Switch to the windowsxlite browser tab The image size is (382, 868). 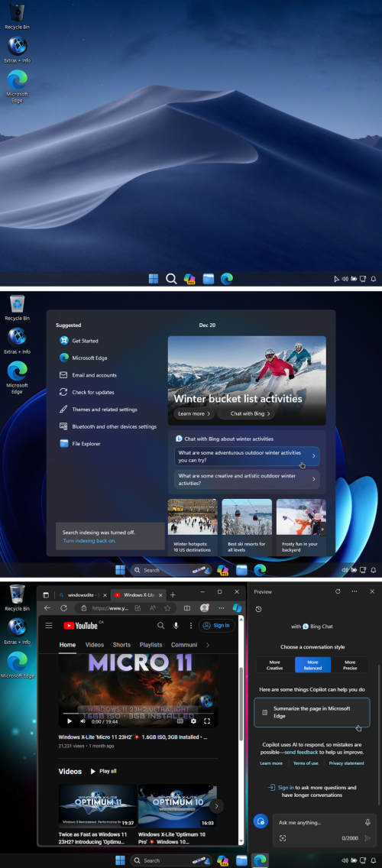[82, 595]
